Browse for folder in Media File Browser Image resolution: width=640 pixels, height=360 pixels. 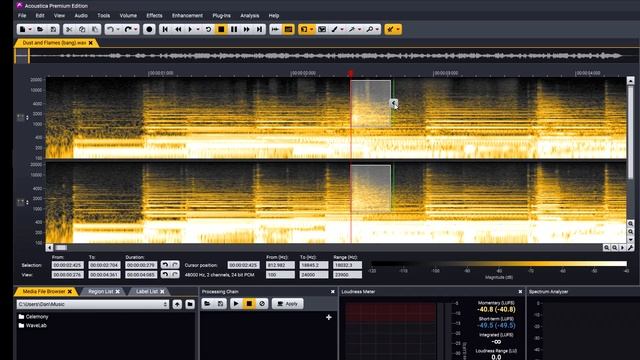tap(190, 304)
